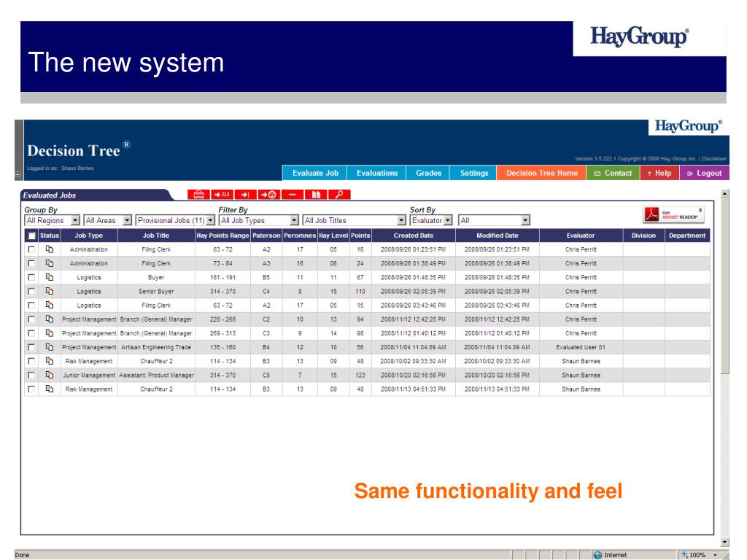Click the arrow-to-circle toolbar icon

pos(268,194)
